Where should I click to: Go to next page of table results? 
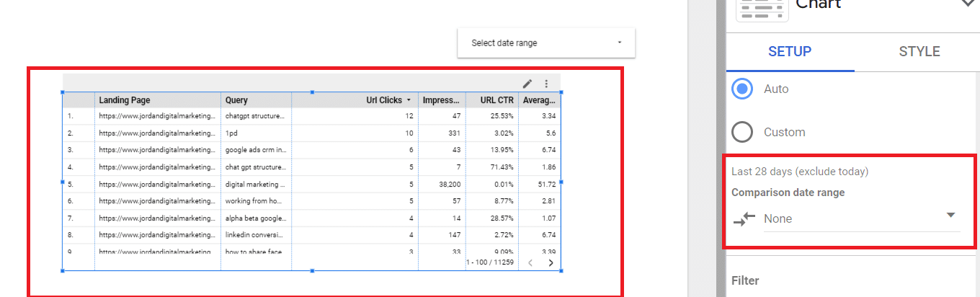pyautogui.click(x=551, y=262)
